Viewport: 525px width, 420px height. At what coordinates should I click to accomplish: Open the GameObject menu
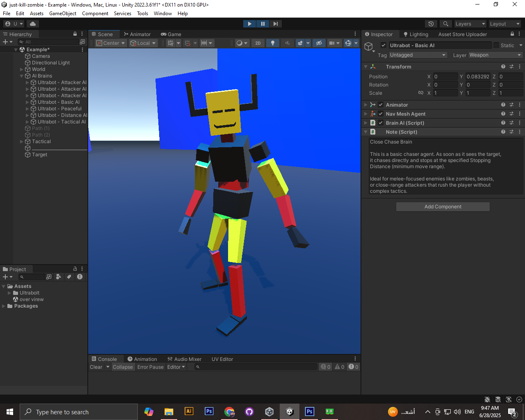pyautogui.click(x=63, y=14)
